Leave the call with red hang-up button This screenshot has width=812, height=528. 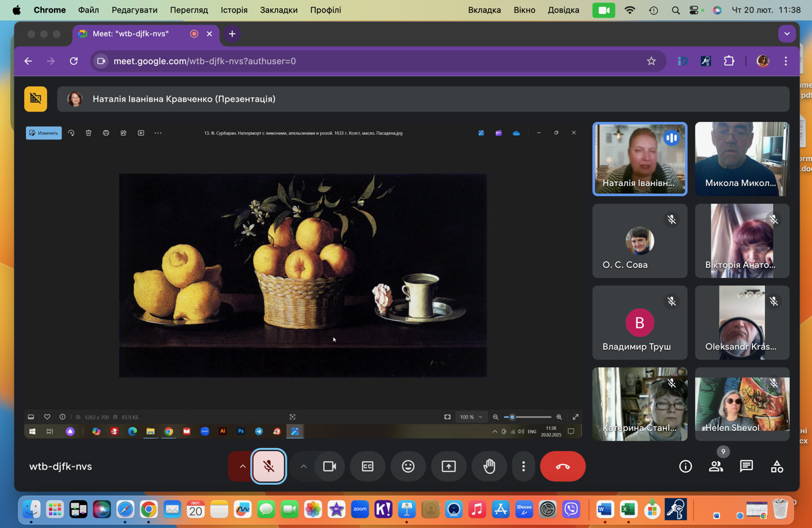click(x=563, y=466)
